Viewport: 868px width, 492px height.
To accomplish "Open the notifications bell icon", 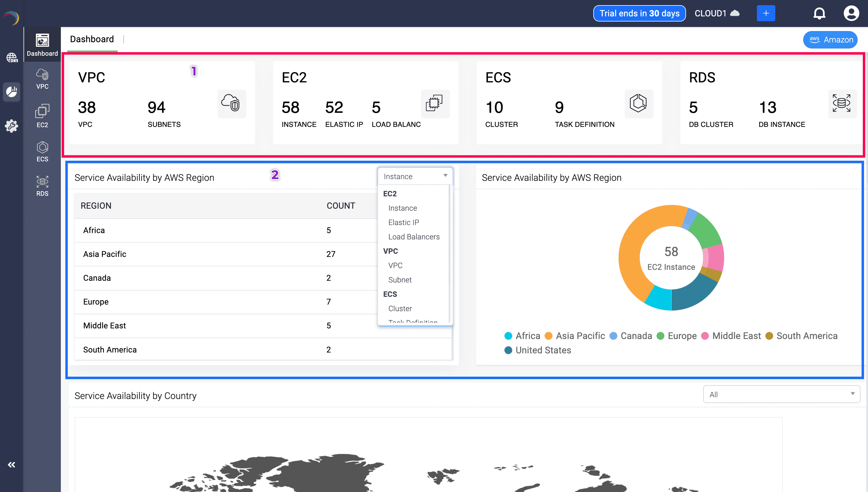I will tap(819, 13).
